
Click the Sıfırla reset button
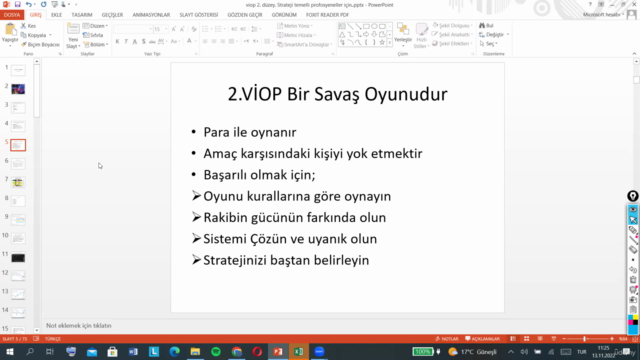[93, 35]
